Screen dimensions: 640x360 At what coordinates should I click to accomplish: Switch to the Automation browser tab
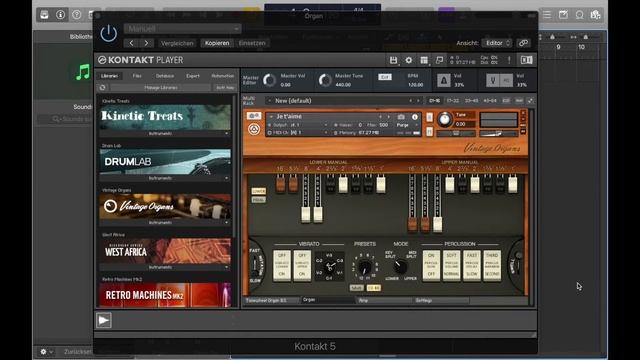tap(222, 76)
